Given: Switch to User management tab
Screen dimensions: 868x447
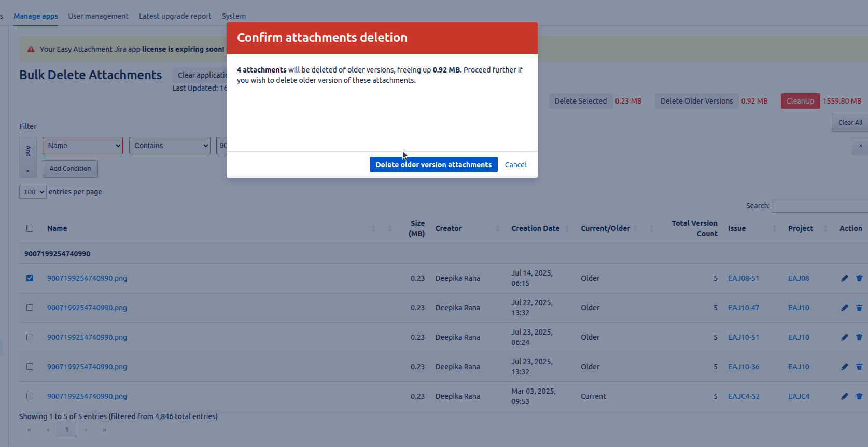Looking at the screenshot, I should click(x=98, y=16).
